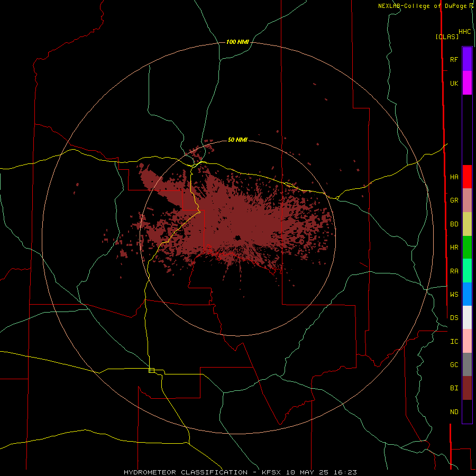476x476 pixels.
Task: Click the [CLAS] units label
Action: coord(447,36)
